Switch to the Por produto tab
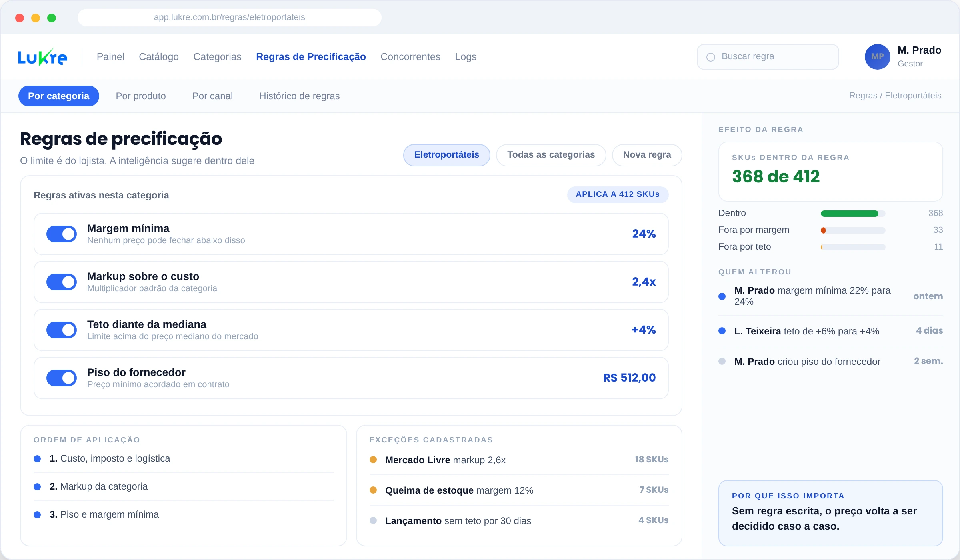Screen dimensions: 960x560 (141, 96)
